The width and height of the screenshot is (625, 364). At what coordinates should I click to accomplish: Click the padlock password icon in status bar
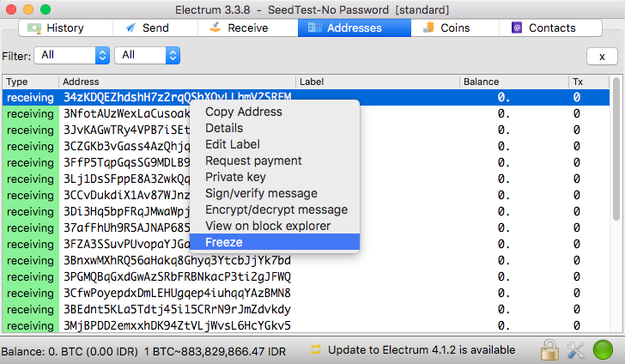[549, 350]
